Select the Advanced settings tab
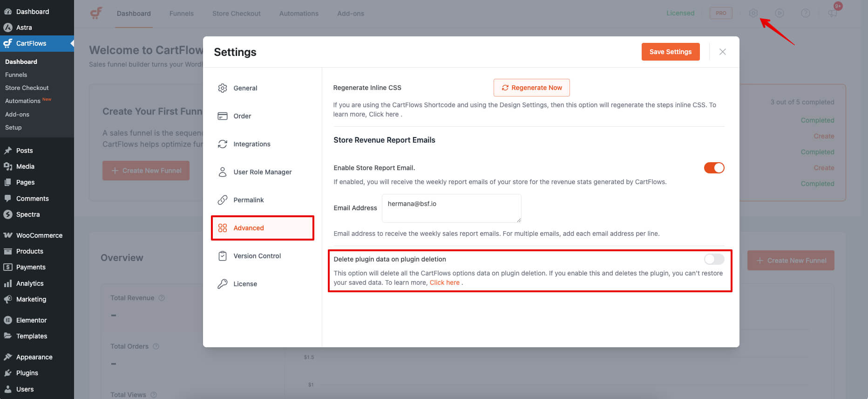868x399 pixels. click(262, 228)
